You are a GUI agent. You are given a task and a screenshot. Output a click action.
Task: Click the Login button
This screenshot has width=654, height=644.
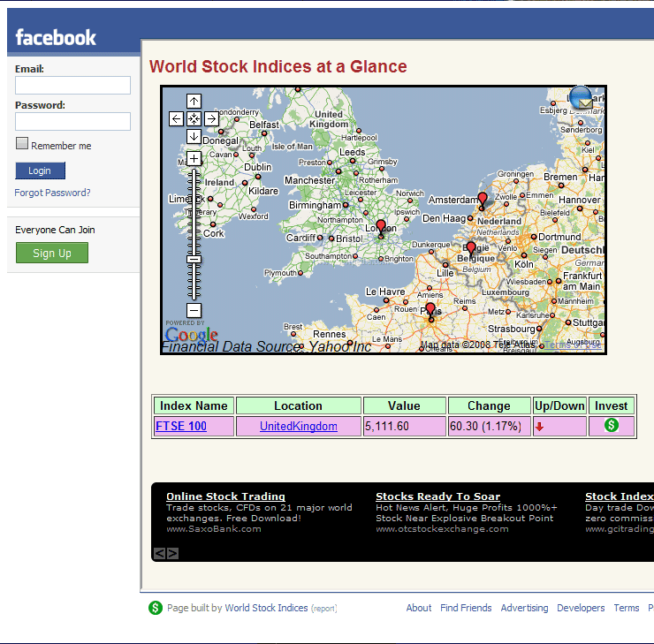[40, 170]
